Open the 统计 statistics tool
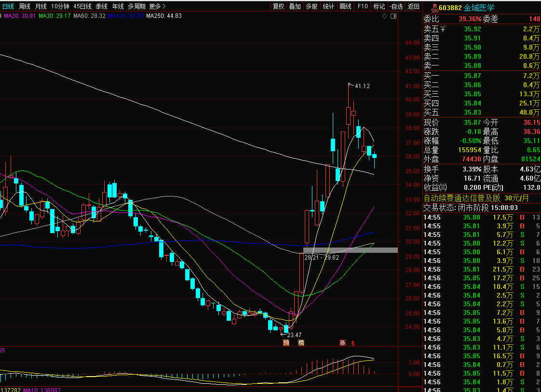 [328, 6]
